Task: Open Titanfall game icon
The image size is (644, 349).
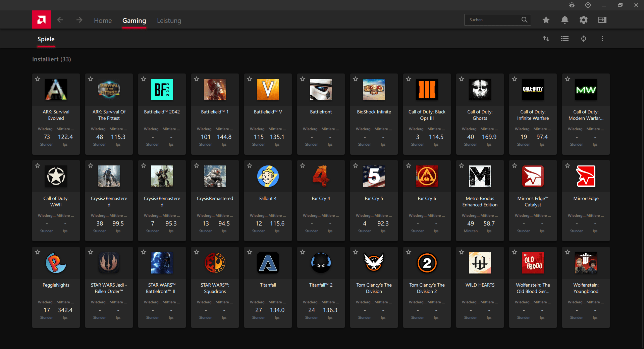Action: (x=268, y=263)
